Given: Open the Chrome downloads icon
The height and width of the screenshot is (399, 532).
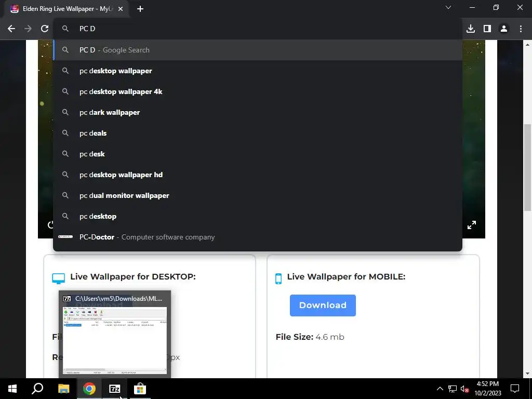Looking at the screenshot, I should tap(471, 29).
